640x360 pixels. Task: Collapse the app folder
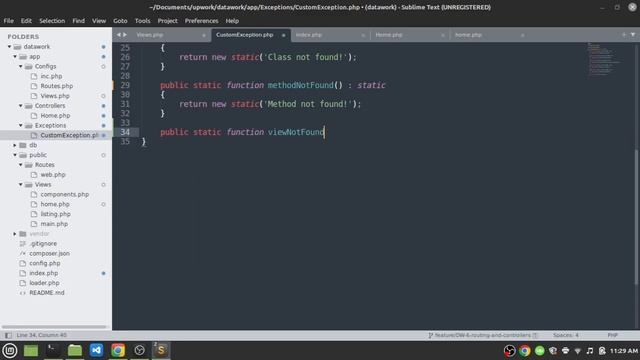point(15,56)
